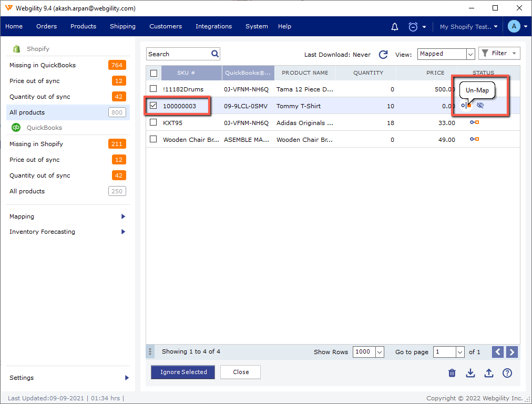Click SKU cell KXT95

(x=173, y=123)
